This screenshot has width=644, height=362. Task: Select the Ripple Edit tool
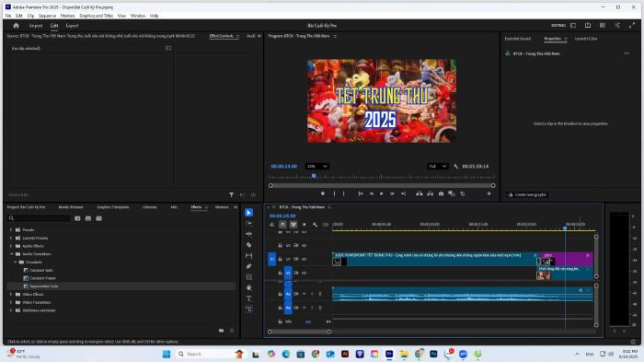tap(249, 234)
